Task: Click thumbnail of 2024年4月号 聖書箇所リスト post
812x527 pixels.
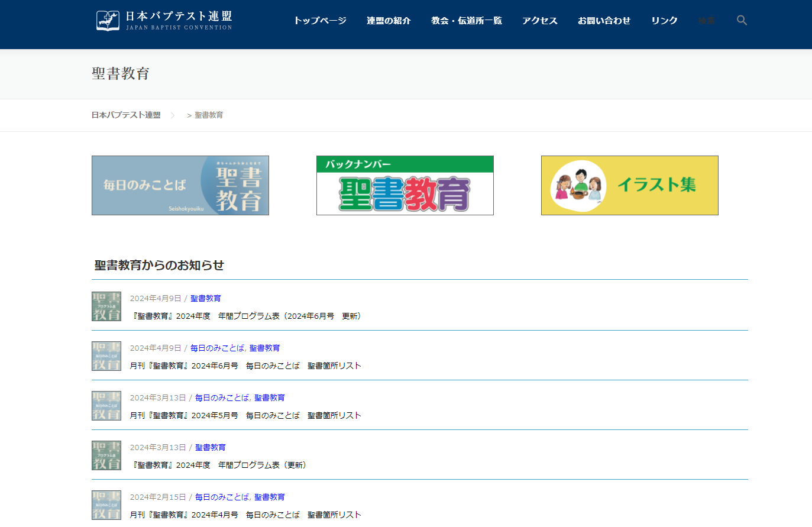Action: click(106, 505)
